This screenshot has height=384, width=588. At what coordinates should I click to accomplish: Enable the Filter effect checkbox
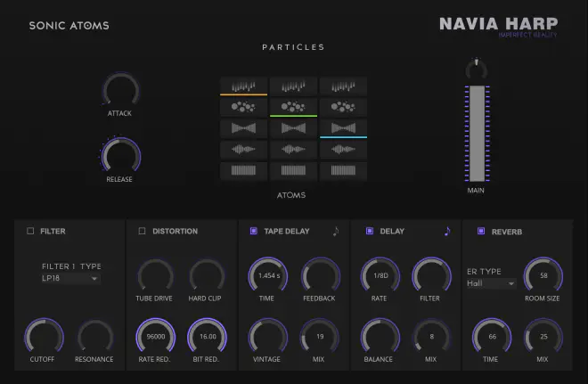30,231
